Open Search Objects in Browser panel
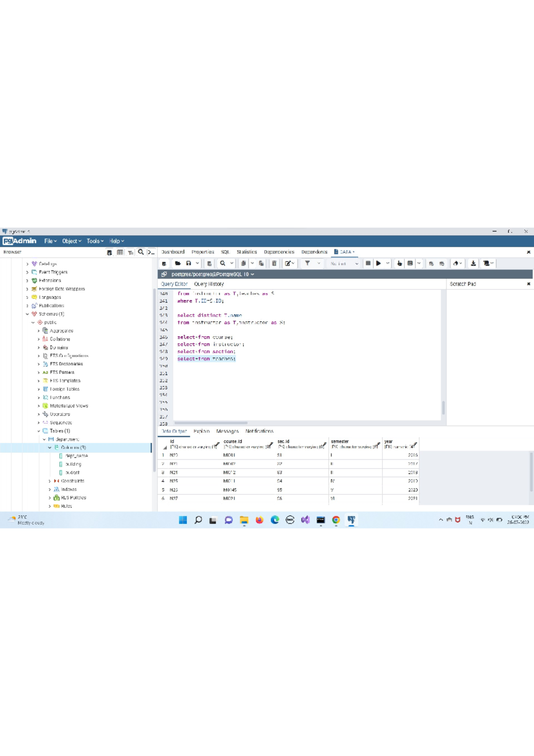 (141, 252)
